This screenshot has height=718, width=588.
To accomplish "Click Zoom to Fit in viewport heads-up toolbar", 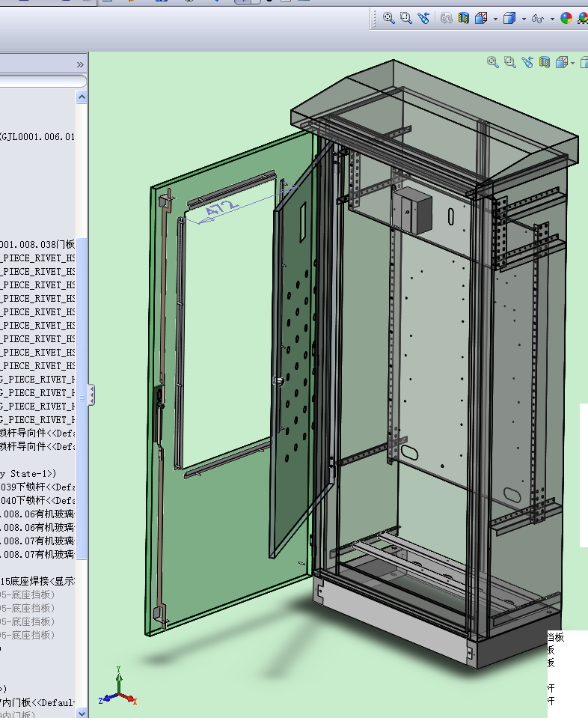I will [493, 62].
